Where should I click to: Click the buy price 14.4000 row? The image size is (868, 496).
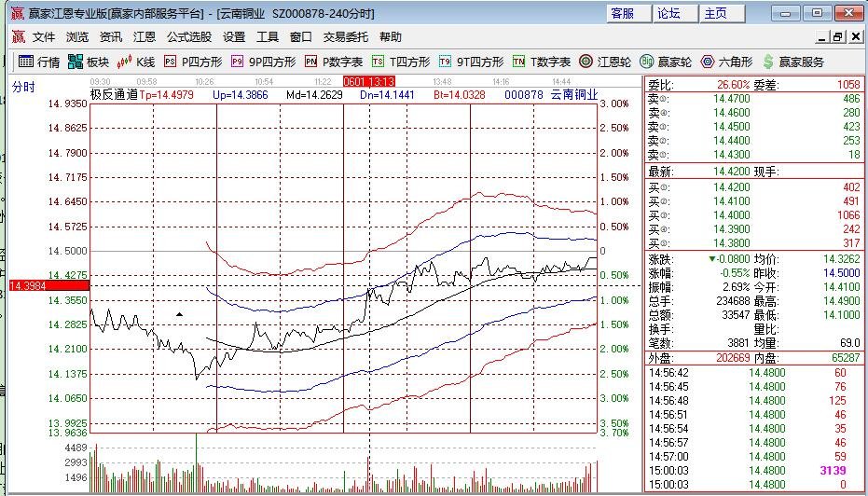[x=754, y=214]
